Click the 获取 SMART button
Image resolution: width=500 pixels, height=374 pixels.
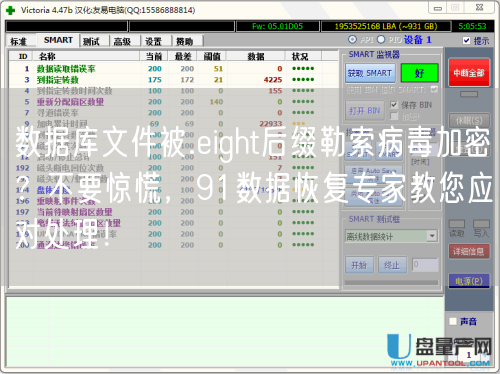370,73
